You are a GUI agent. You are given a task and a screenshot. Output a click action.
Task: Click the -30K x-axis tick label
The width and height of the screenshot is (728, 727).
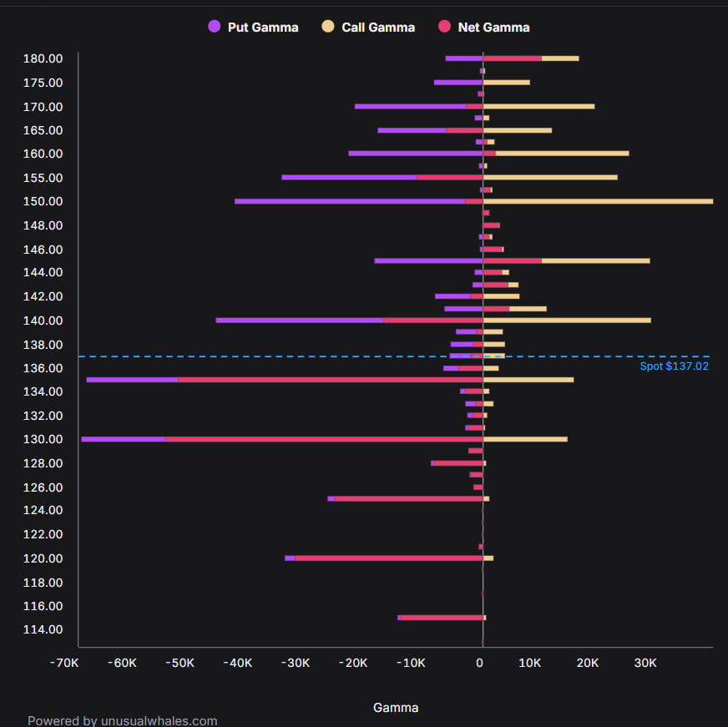(x=296, y=663)
